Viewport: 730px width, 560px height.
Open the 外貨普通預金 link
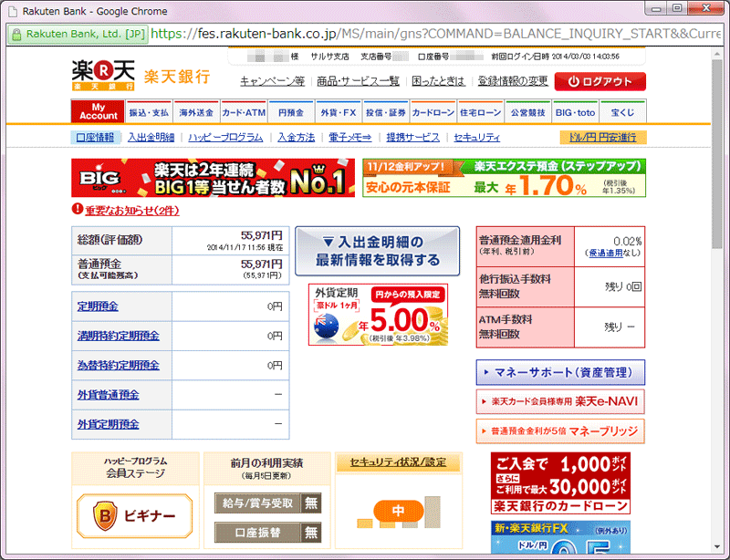pyautogui.click(x=108, y=395)
